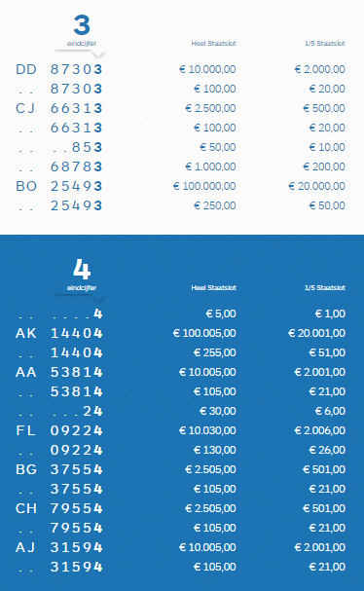Select lot number CH 79554

[59, 508]
